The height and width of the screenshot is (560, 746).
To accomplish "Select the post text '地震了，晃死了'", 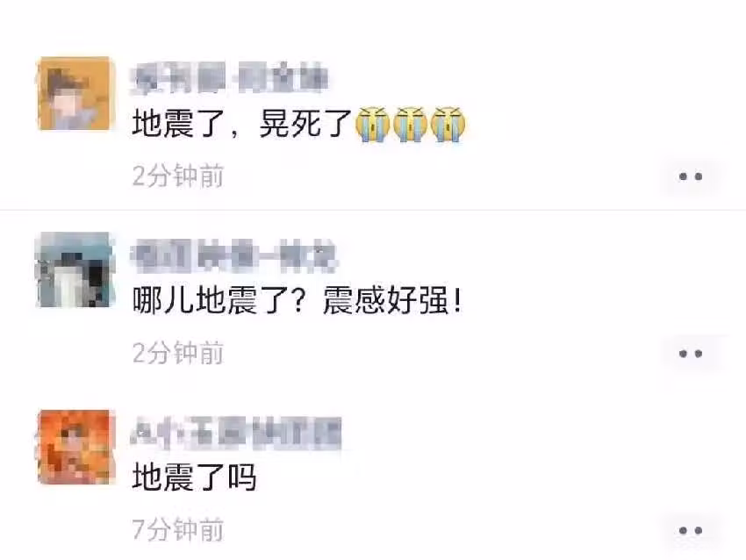I will click(x=241, y=124).
